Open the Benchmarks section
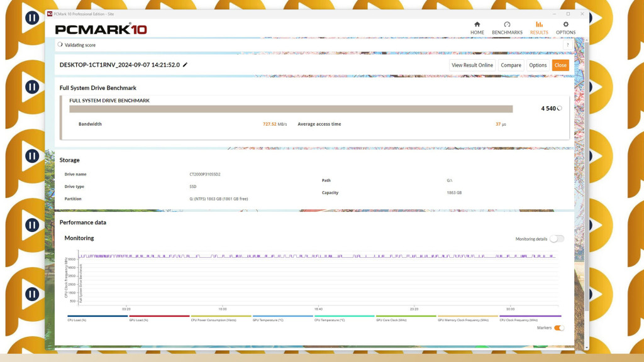The height and width of the screenshot is (362, 644). pos(508,28)
